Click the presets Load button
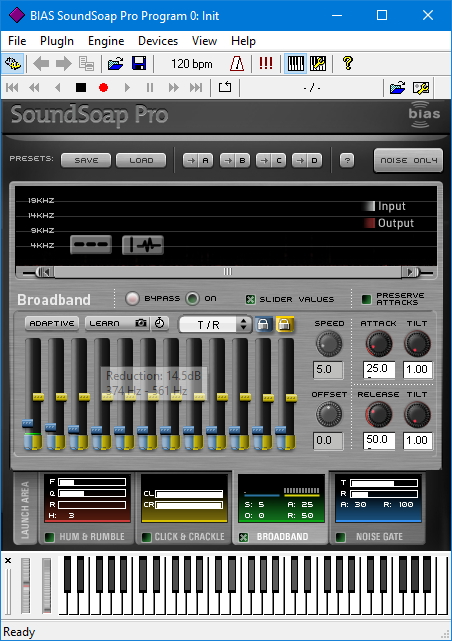452x641 pixels. point(141,161)
